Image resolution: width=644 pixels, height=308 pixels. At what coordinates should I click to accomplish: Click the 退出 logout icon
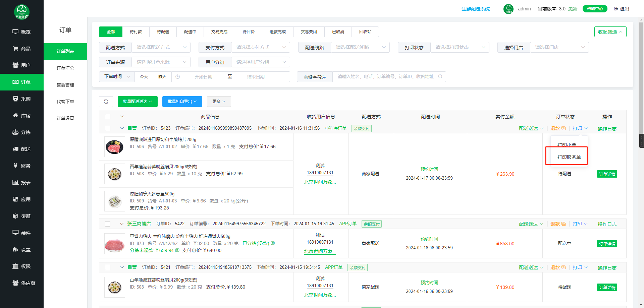pyautogui.click(x=616, y=9)
